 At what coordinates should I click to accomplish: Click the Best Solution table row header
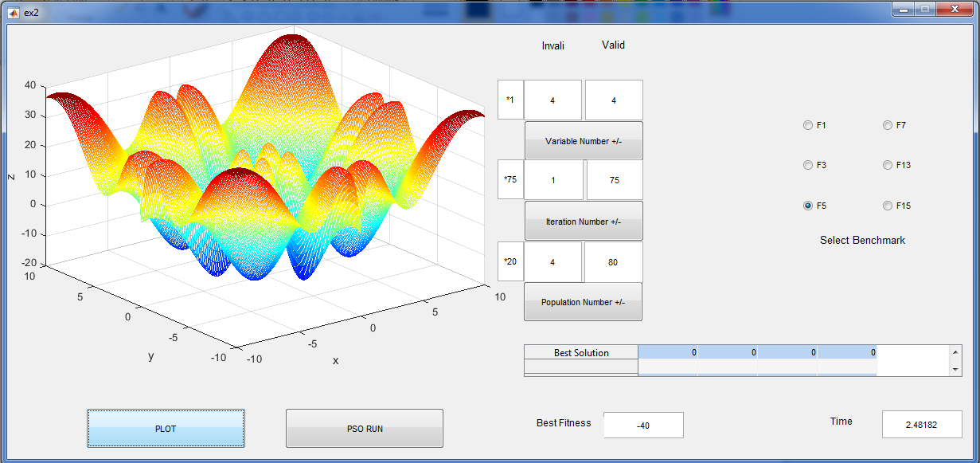(581, 352)
